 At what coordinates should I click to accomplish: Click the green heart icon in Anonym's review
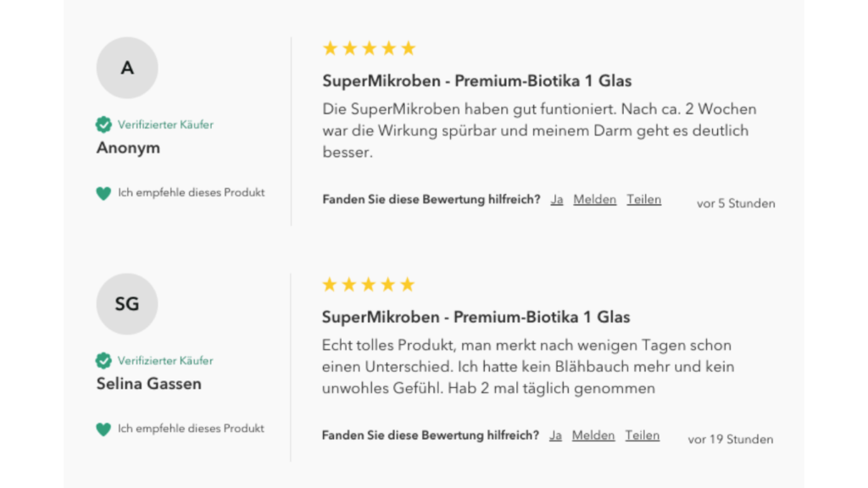pos(103,193)
